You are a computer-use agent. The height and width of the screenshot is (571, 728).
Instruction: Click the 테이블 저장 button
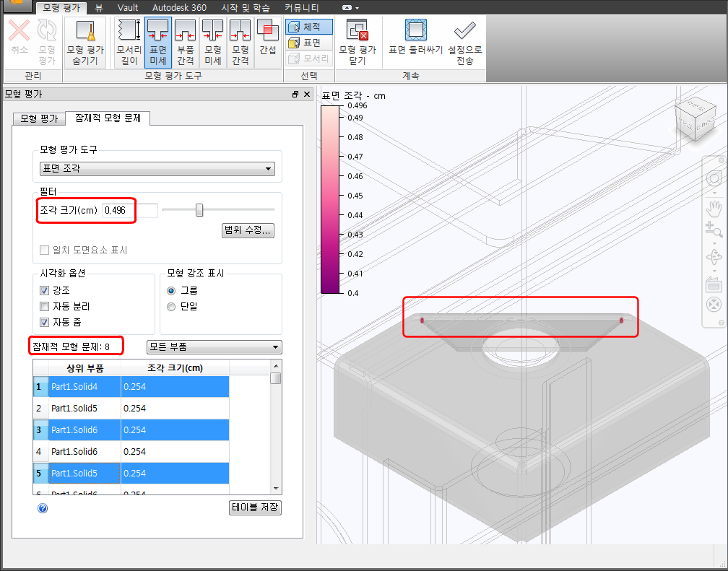(256, 507)
